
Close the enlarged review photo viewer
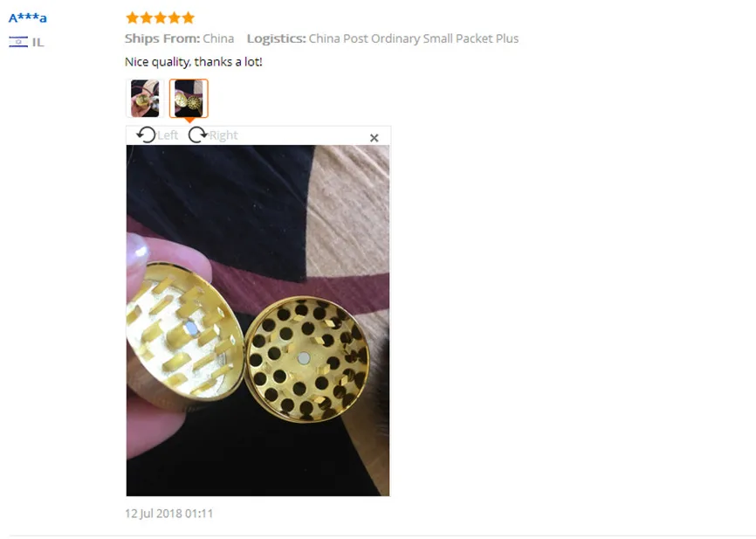(375, 138)
